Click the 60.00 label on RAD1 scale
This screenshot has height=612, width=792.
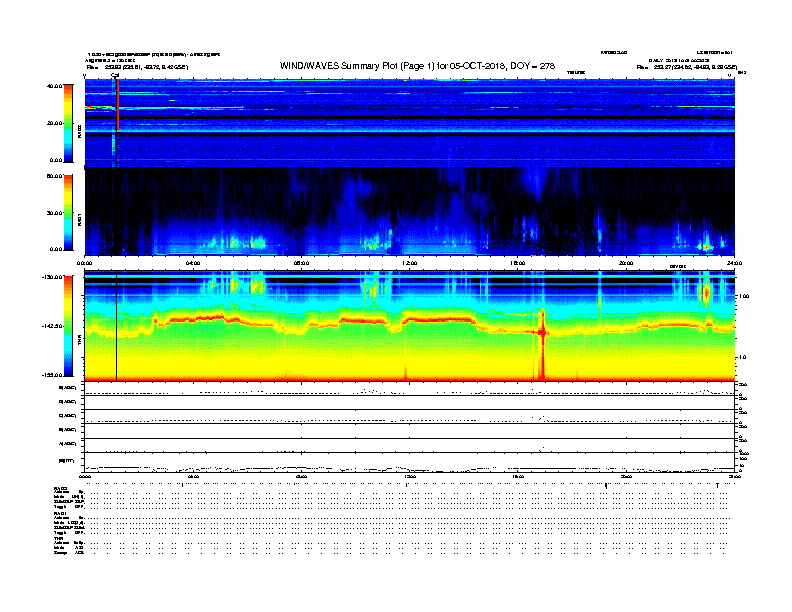[x=54, y=176]
